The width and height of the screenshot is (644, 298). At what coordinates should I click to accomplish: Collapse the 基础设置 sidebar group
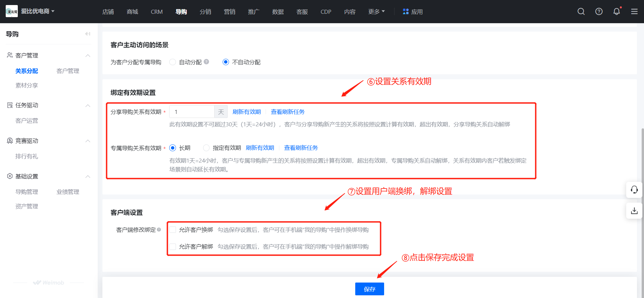pyautogui.click(x=88, y=176)
